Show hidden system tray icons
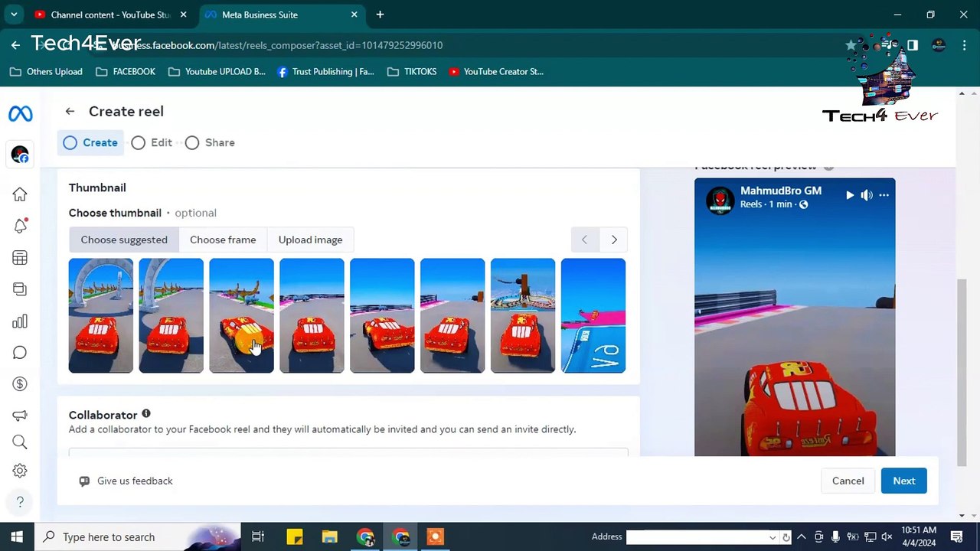Screen dimensions: 980x551 coord(801,537)
